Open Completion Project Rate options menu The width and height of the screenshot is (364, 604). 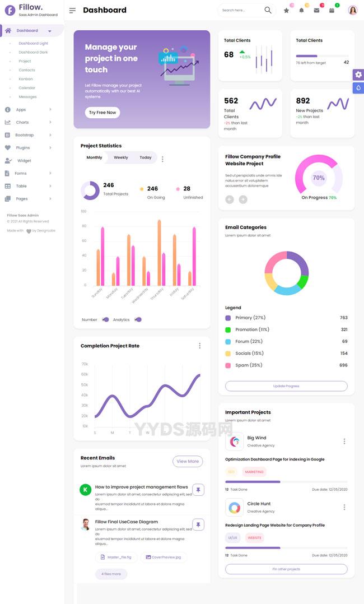pyautogui.click(x=199, y=346)
